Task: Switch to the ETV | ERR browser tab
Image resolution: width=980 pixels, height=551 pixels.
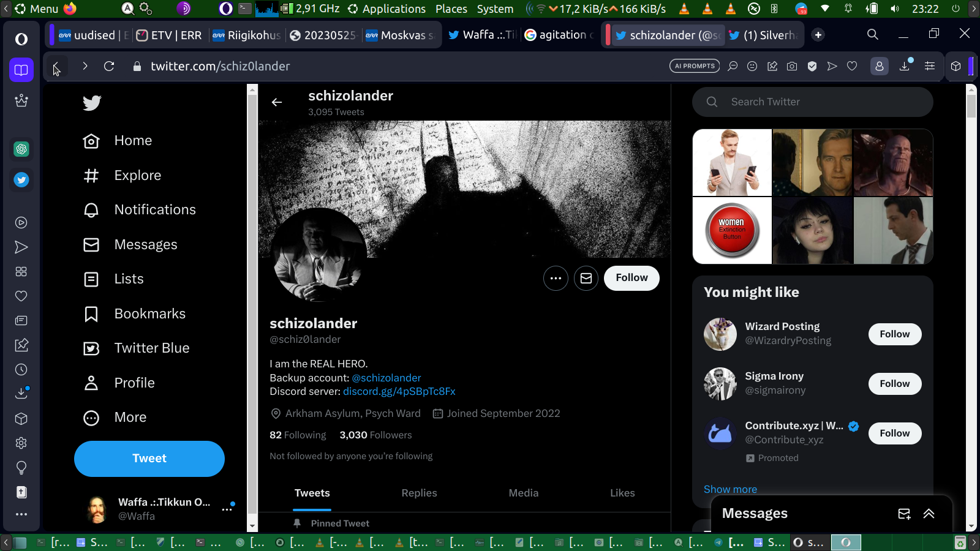Action: pyautogui.click(x=169, y=36)
